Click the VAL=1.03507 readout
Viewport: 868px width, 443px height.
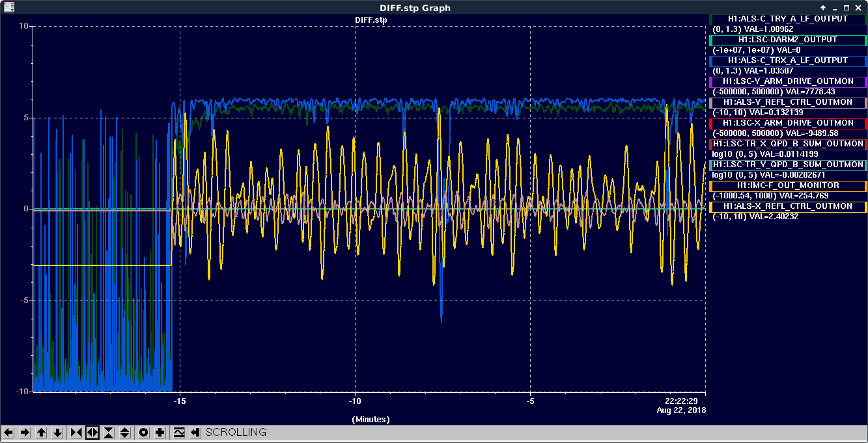click(752, 71)
